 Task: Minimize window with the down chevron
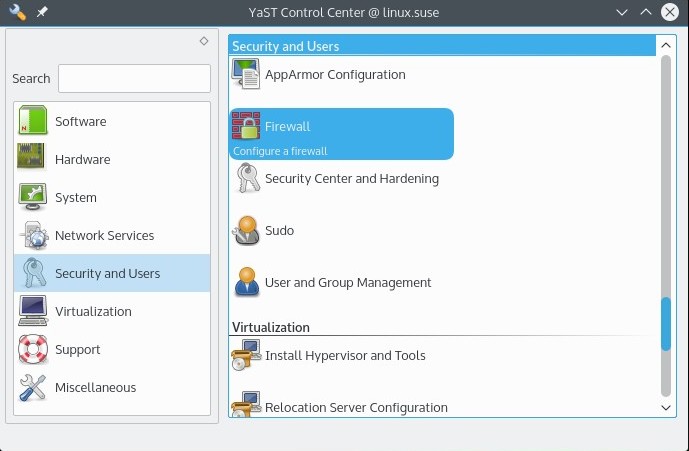point(622,12)
